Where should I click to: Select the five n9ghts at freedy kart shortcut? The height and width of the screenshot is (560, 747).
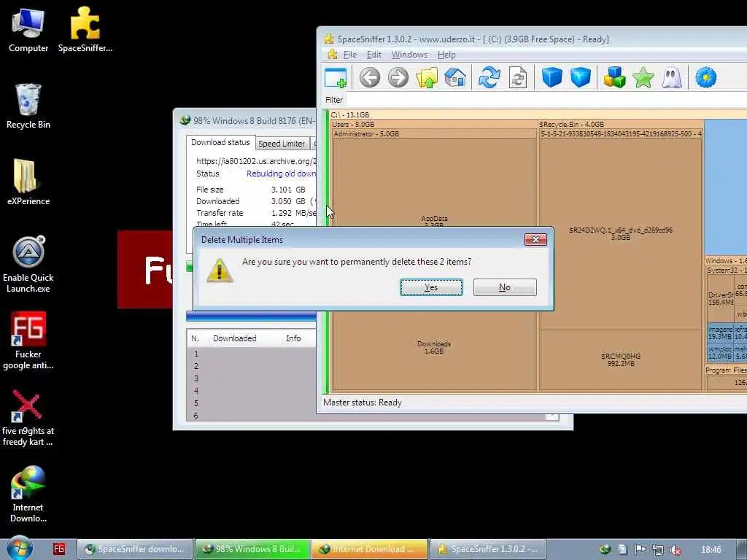tap(28, 418)
